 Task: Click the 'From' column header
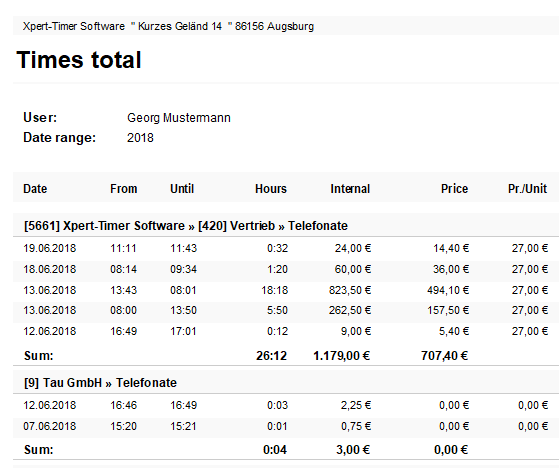[x=123, y=189]
